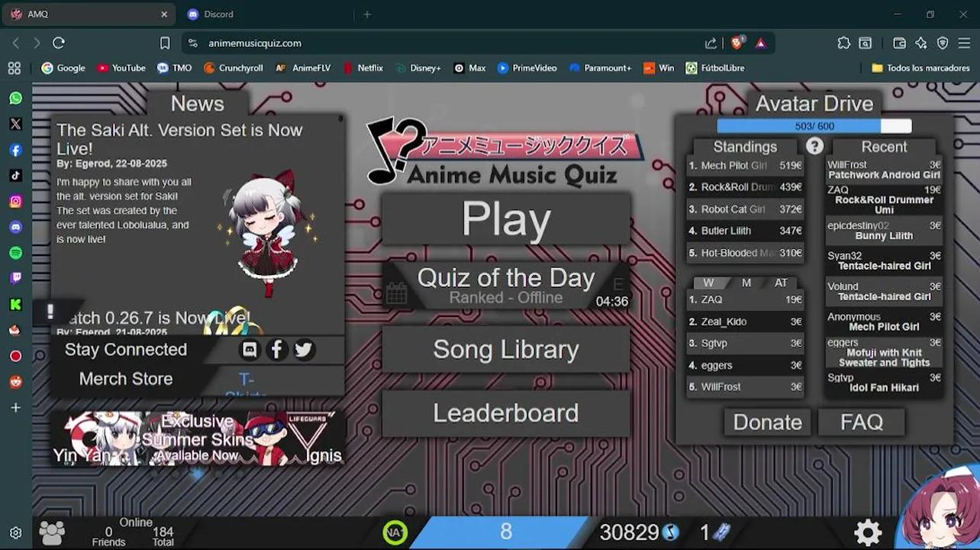980x550 pixels.
Task: Select Butler Lilith in Standings
Action: click(746, 231)
